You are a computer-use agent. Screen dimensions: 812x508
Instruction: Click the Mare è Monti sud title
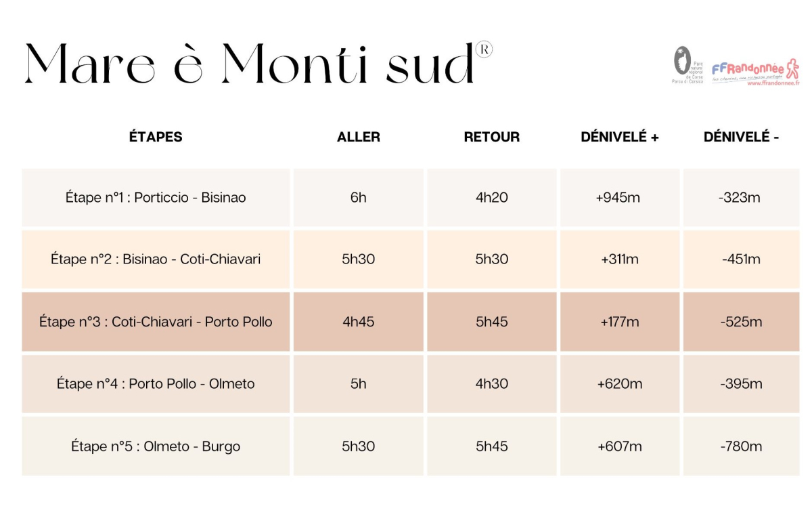250,64
